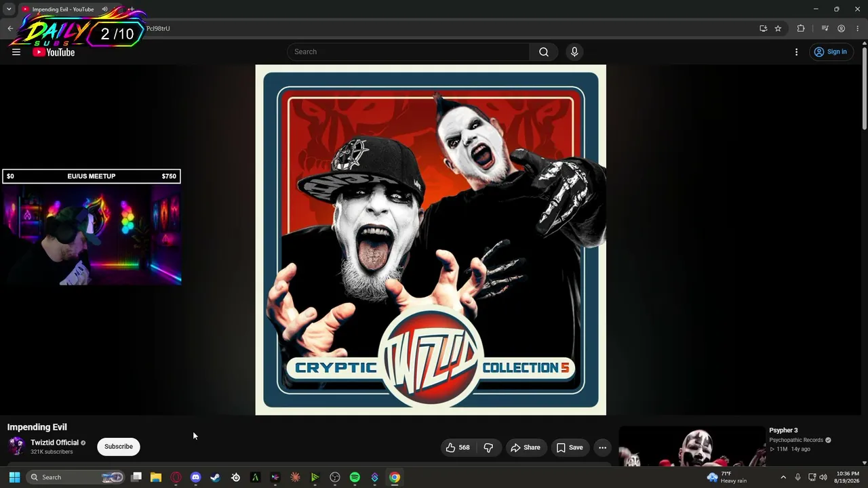Open File Explorer from the taskbar
Viewport: 868px width, 488px height.
pos(156,477)
